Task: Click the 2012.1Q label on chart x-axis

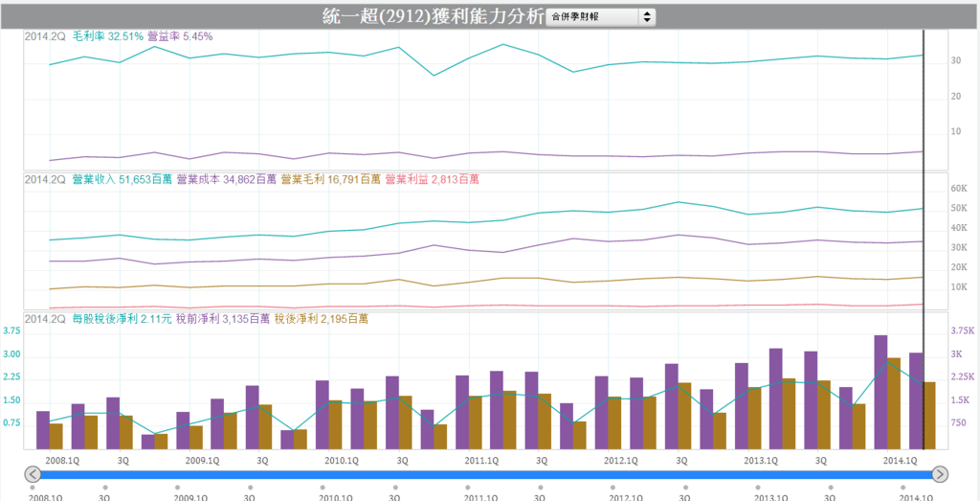Action: coord(621,460)
